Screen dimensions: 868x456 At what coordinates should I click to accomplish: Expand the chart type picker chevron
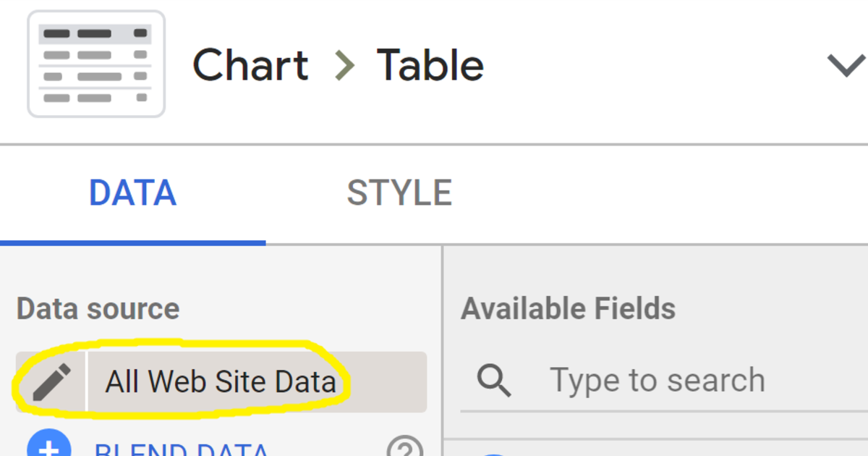click(846, 66)
